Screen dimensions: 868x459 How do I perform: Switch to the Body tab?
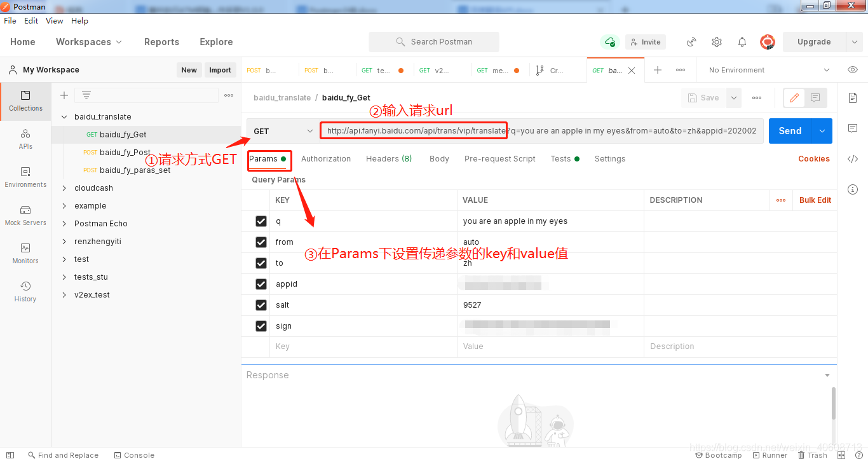click(x=439, y=159)
